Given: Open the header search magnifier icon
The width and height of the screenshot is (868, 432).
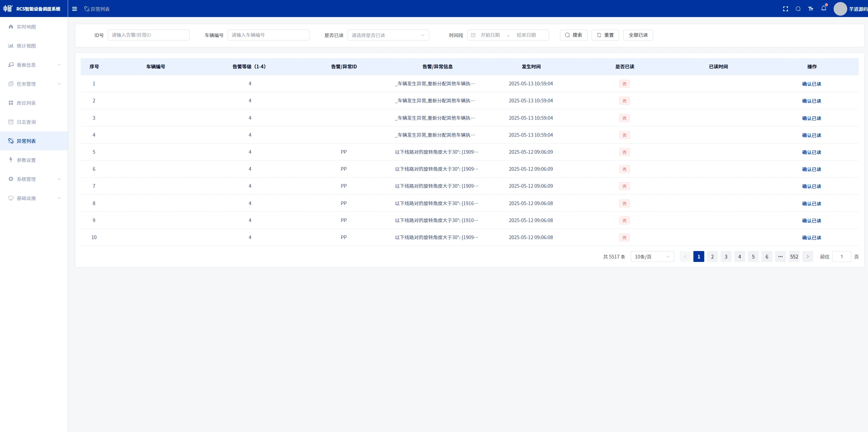Looking at the screenshot, I should [x=798, y=9].
